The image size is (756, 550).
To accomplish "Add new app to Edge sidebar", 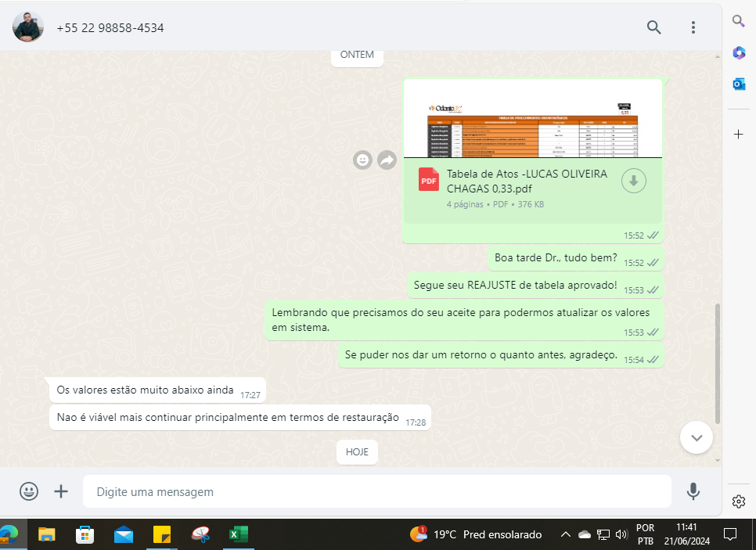I will click(738, 134).
